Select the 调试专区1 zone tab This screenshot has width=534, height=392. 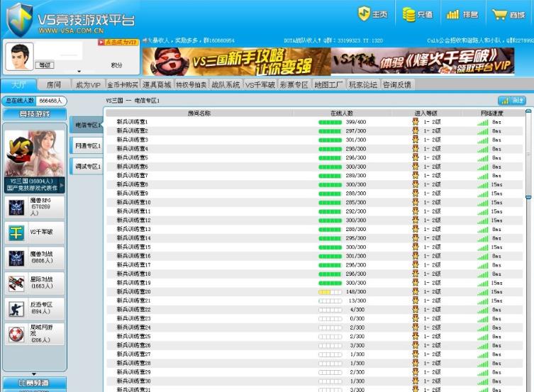point(87,167)
